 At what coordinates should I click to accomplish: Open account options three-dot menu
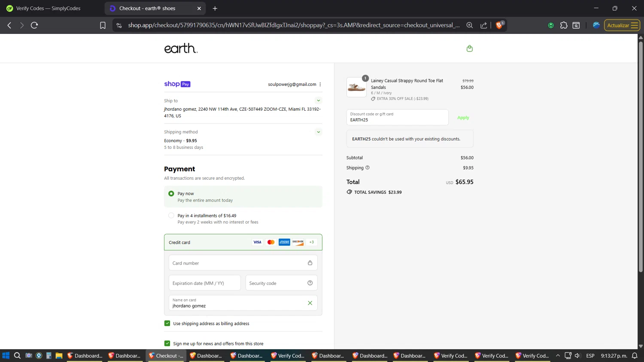320,84
